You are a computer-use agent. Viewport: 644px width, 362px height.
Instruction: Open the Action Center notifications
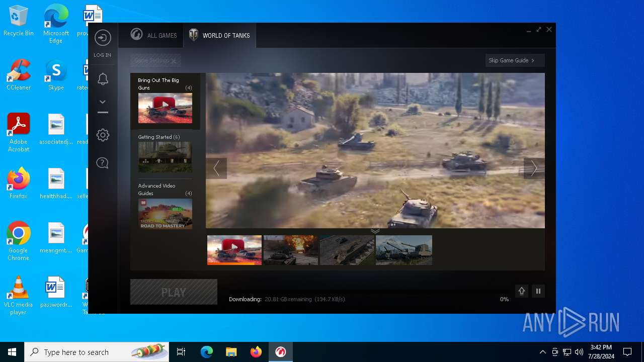(x=627, y=352)
